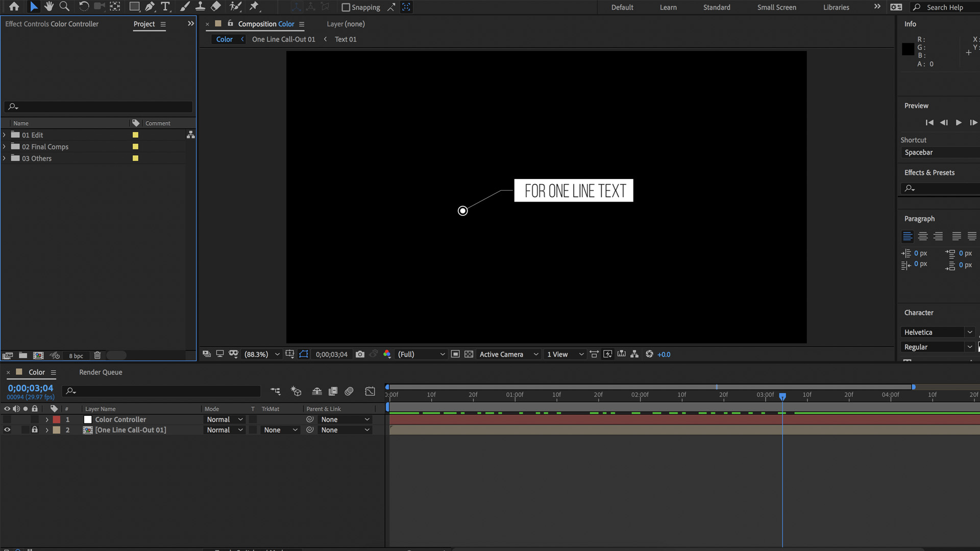Screen dimensions: 980x551
Task: Select the Pen tool
Action: pos(150,7)
